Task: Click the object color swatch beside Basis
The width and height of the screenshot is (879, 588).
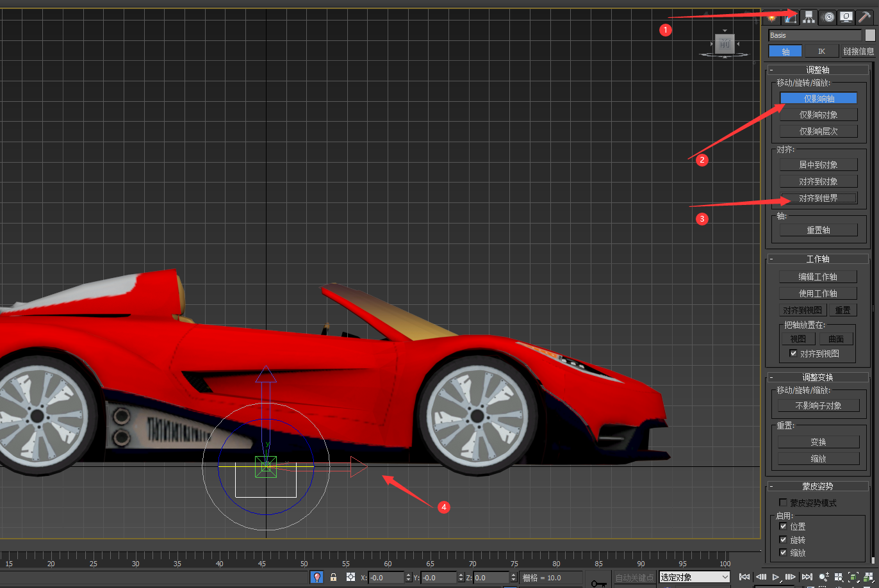Action: [869, 35]
